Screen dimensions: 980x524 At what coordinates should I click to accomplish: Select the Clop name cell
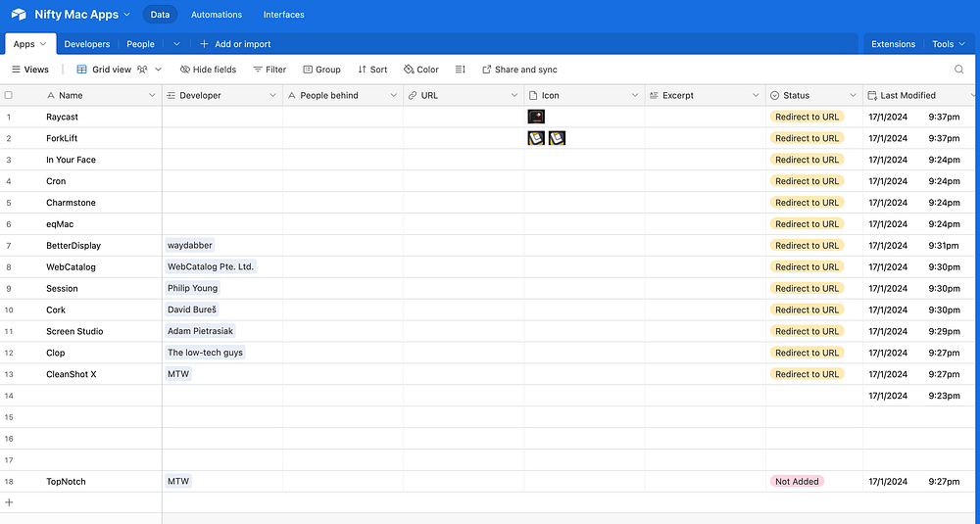point(81,353)
